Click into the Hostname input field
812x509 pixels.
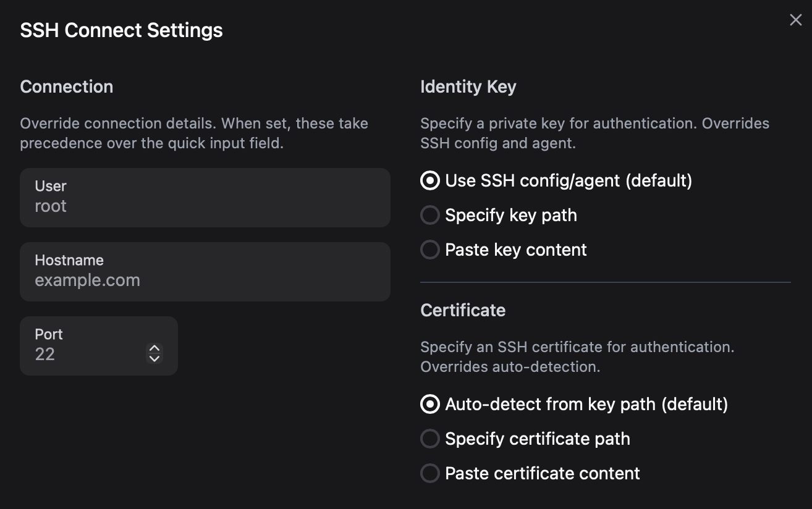tap(204, 280)
